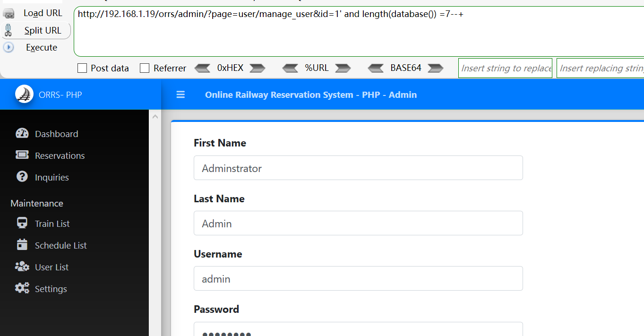Click the Dashboard gauge icon
This screenshot has height=336, width=644.
[x=22, y=134]
